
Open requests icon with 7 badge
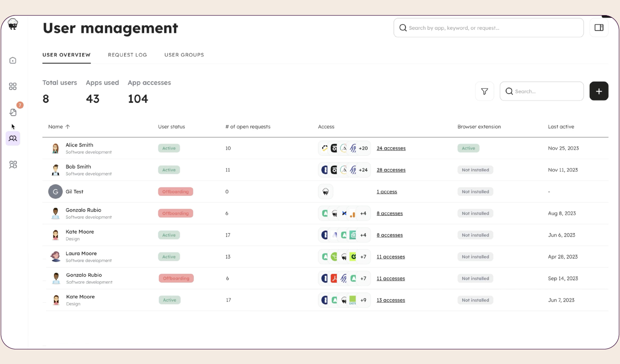point(13,112)
